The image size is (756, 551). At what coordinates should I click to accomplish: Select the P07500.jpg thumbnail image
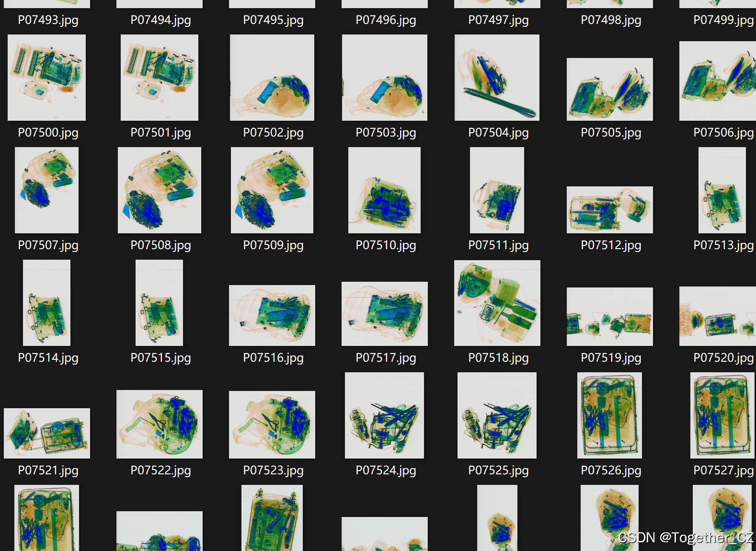click(x=46, y=78)
